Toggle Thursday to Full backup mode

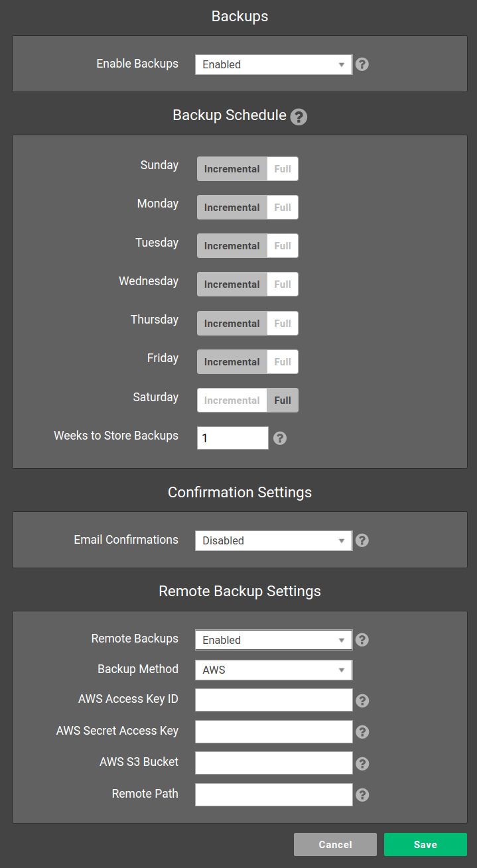point(282,323)
